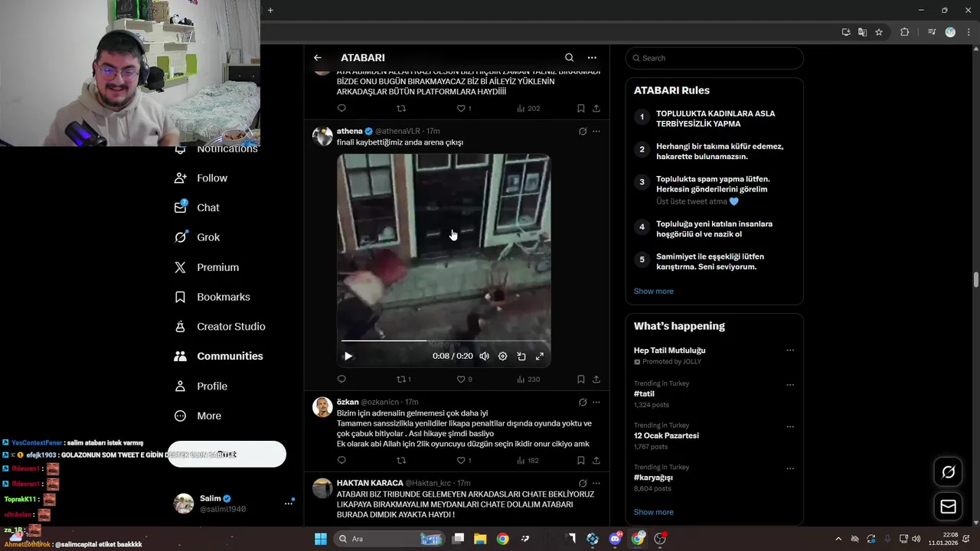This screenshot has width=980, height=551.
Task: Seek on the video progress bar
Action: coord(444,341)
